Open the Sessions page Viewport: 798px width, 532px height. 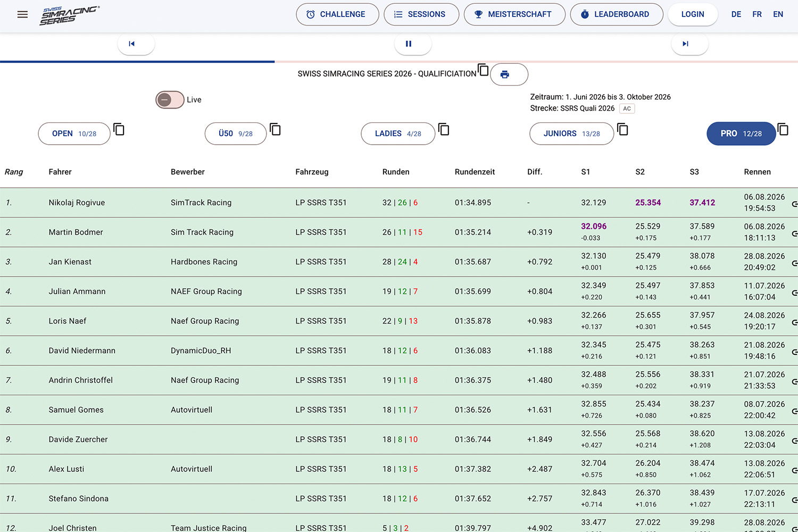point(421,14)
